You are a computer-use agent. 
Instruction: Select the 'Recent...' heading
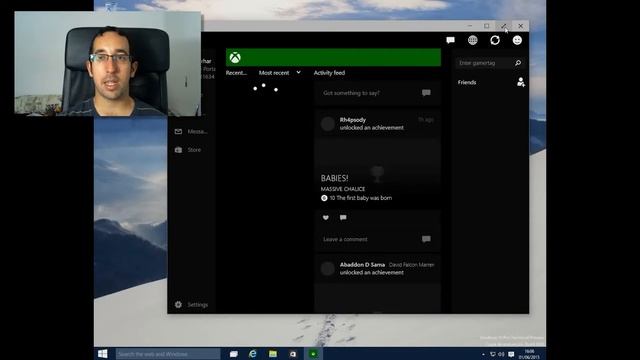tap(236, 73)
